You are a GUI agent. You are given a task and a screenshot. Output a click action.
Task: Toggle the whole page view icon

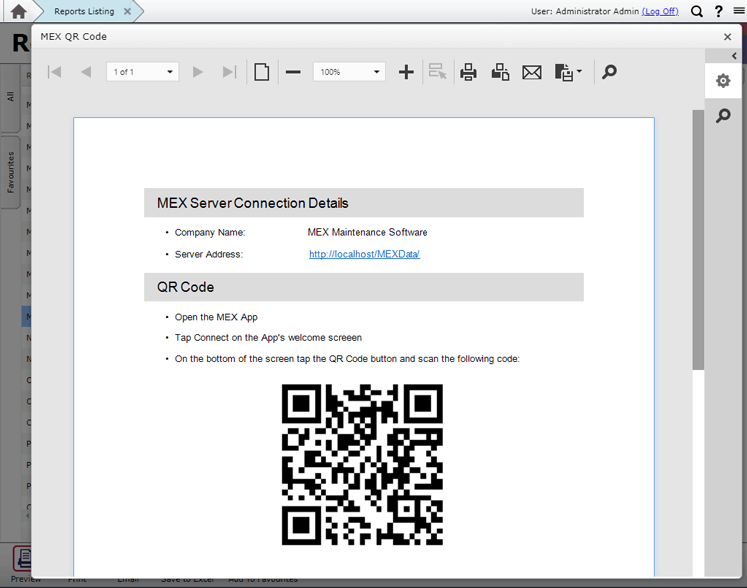tap(261, 72)
